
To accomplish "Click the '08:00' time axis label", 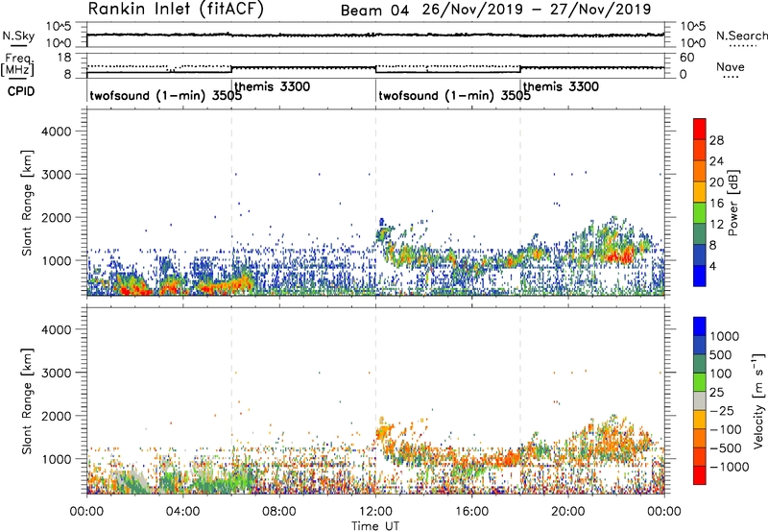I will click(x=279, y=512).
